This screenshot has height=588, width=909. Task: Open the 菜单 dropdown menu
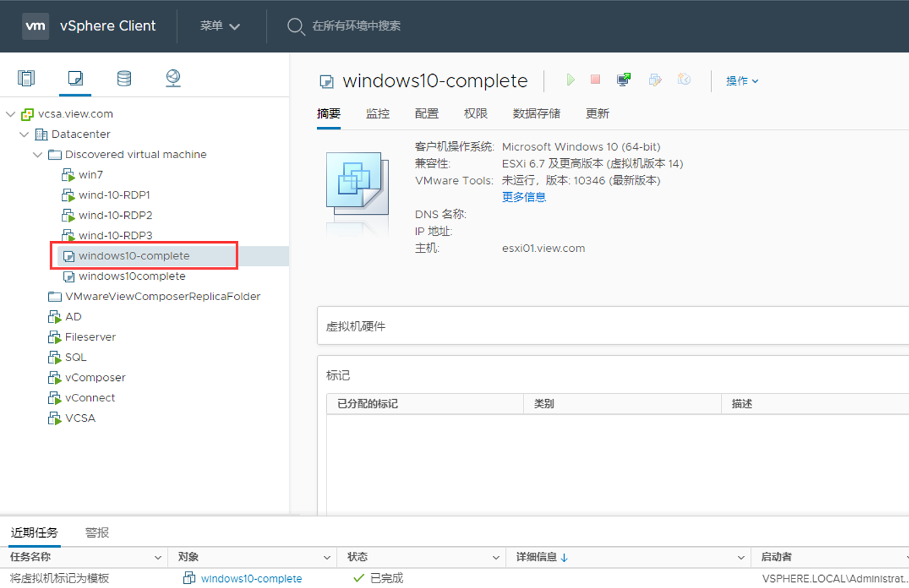click(220, 26)
